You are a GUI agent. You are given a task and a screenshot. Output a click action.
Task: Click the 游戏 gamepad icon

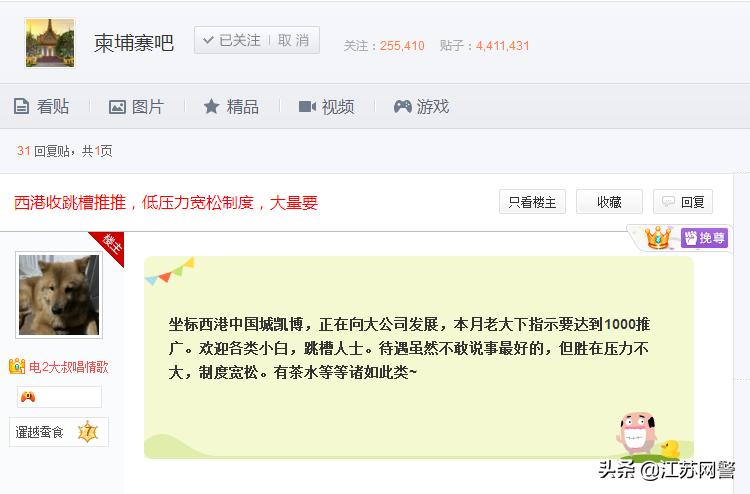click(402, 106)
